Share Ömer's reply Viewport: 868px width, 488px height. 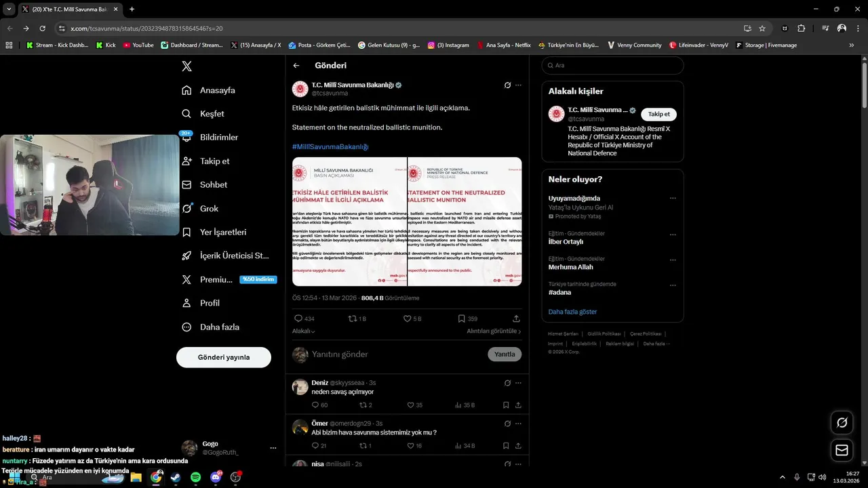tap(519, 446)
